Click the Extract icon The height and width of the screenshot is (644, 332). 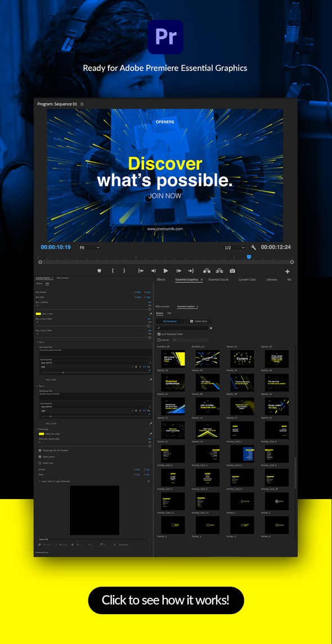pos(219,271)
